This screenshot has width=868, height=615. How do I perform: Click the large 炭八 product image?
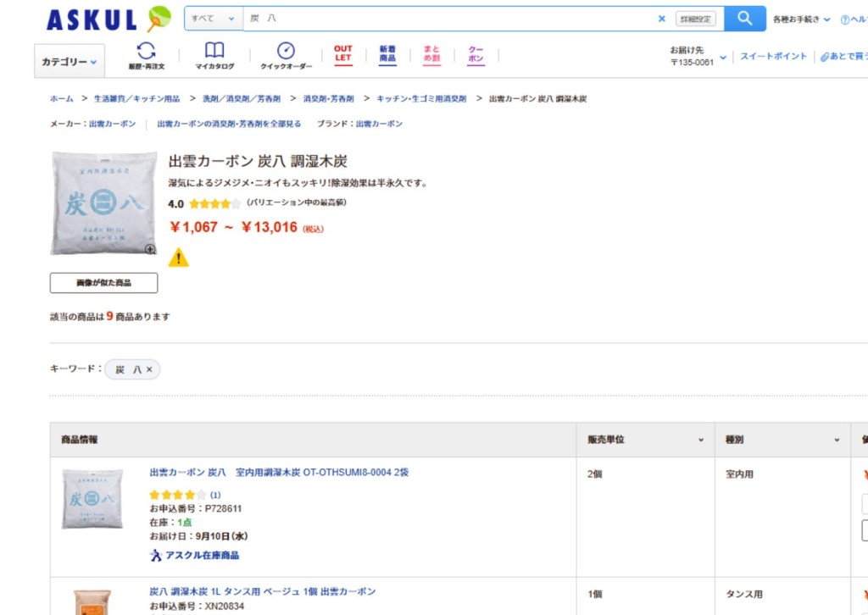tap(103, 203)
